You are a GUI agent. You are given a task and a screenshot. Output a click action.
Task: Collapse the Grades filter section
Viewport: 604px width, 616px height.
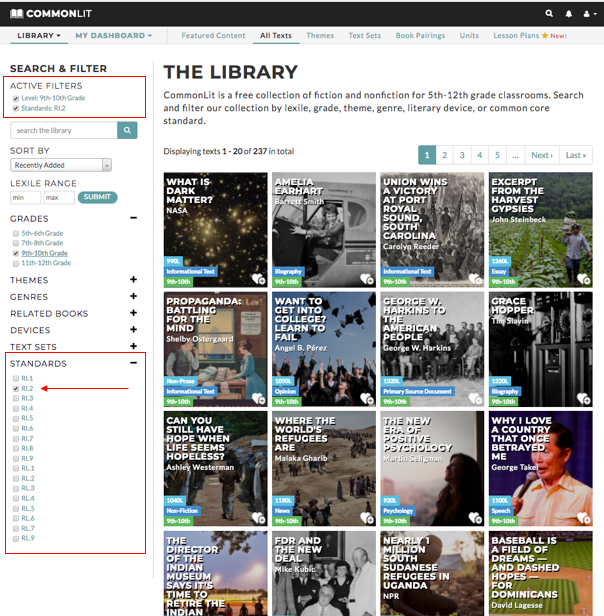point(134,218)
